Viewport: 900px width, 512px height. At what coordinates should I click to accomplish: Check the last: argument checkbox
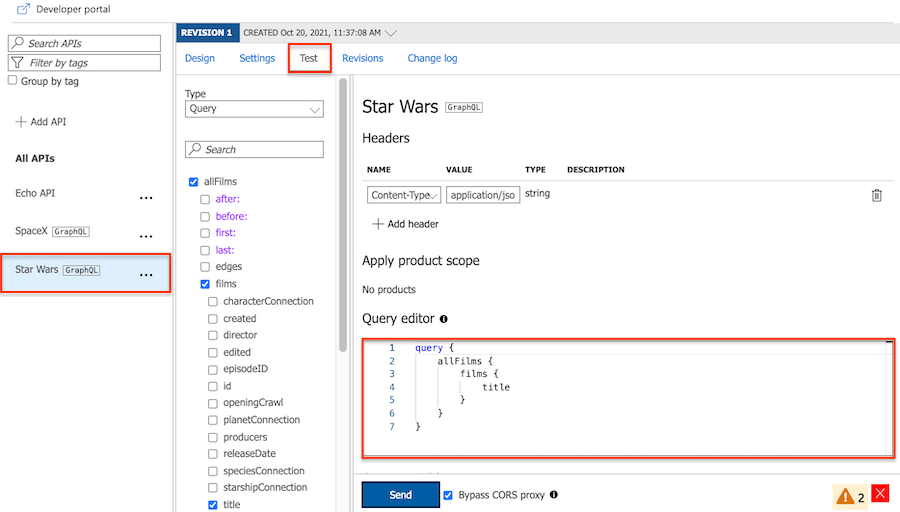[x=205, y=250]
